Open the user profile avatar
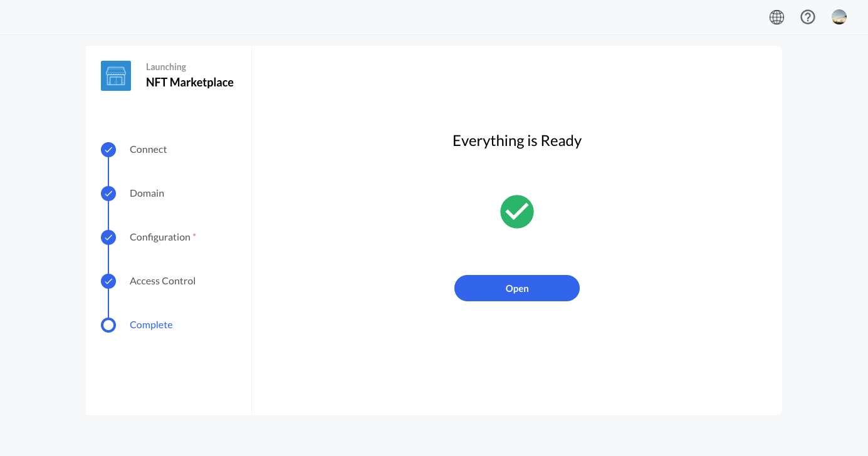The width and height of the screenshot is (868, 456). tap(839, 18)
